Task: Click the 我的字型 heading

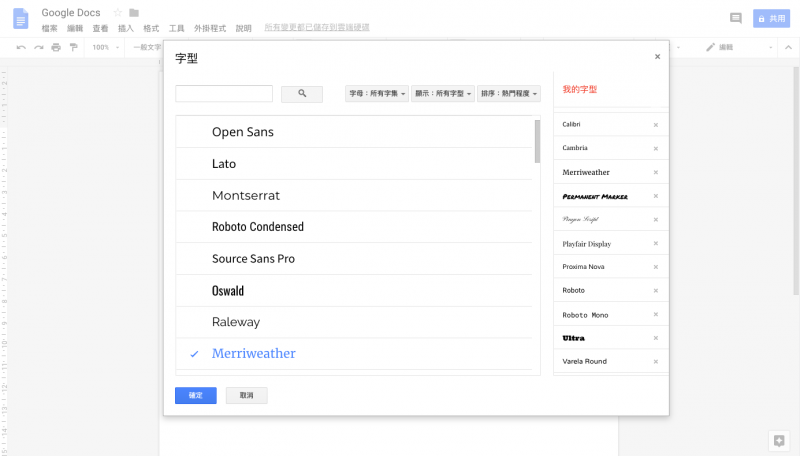Action: [x=580, y=89]
